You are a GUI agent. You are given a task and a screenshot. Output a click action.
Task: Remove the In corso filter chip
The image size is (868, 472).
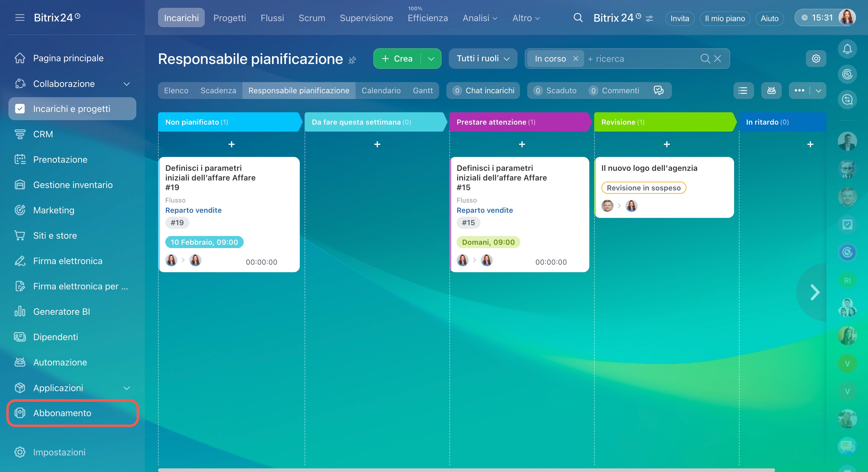575,59
